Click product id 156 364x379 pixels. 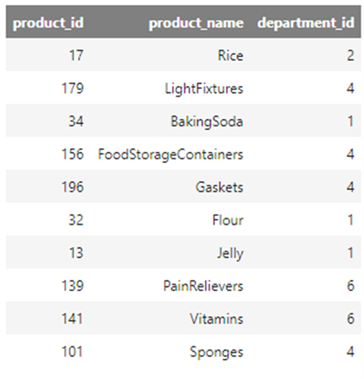(x=72, y=154)
